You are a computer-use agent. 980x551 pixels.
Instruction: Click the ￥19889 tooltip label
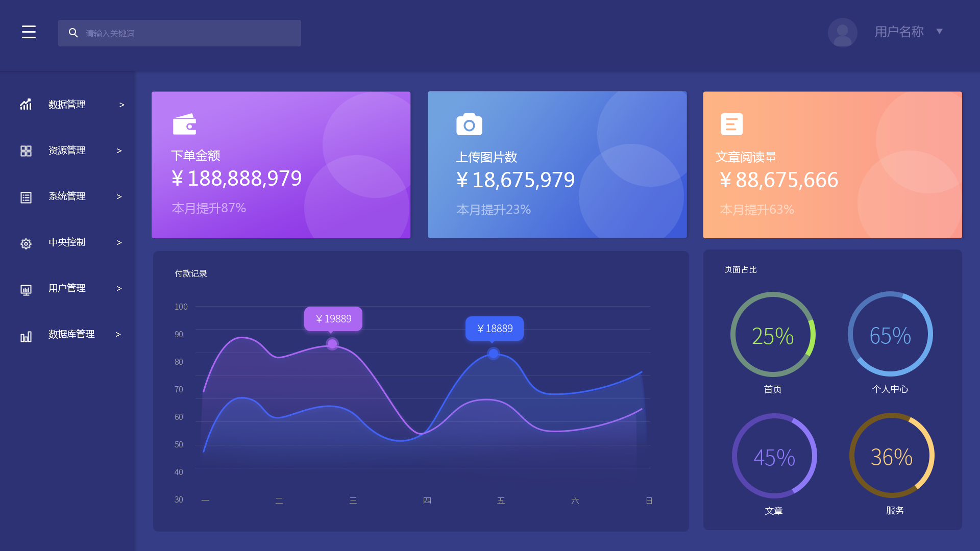point(333,319)
